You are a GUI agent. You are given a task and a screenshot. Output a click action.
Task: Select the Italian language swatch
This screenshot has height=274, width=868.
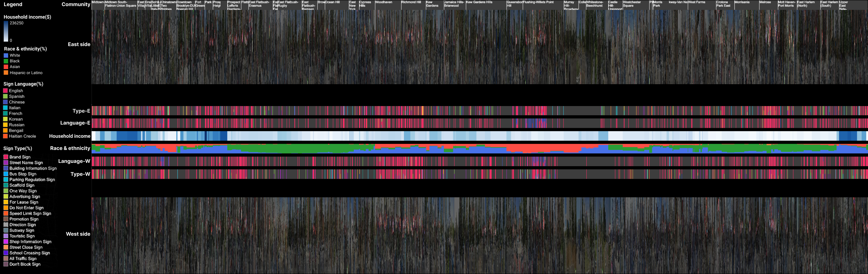pyautogui.click(x=5, y=108)
